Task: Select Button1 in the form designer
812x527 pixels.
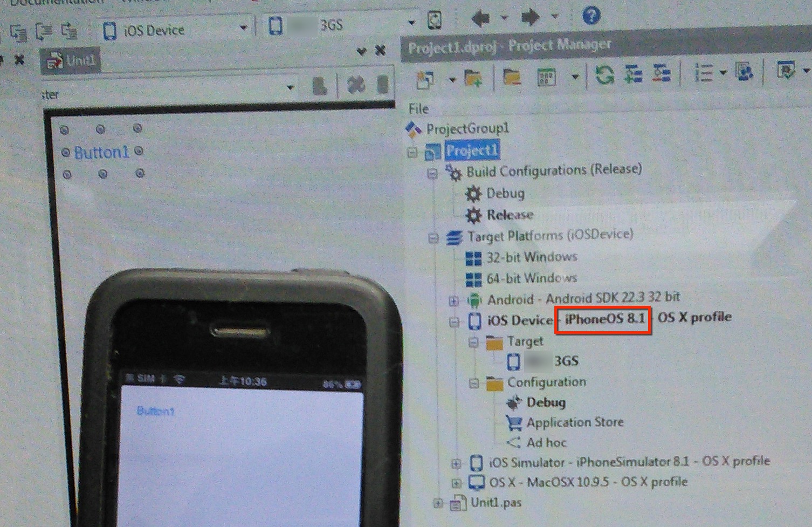Action: 102,153
